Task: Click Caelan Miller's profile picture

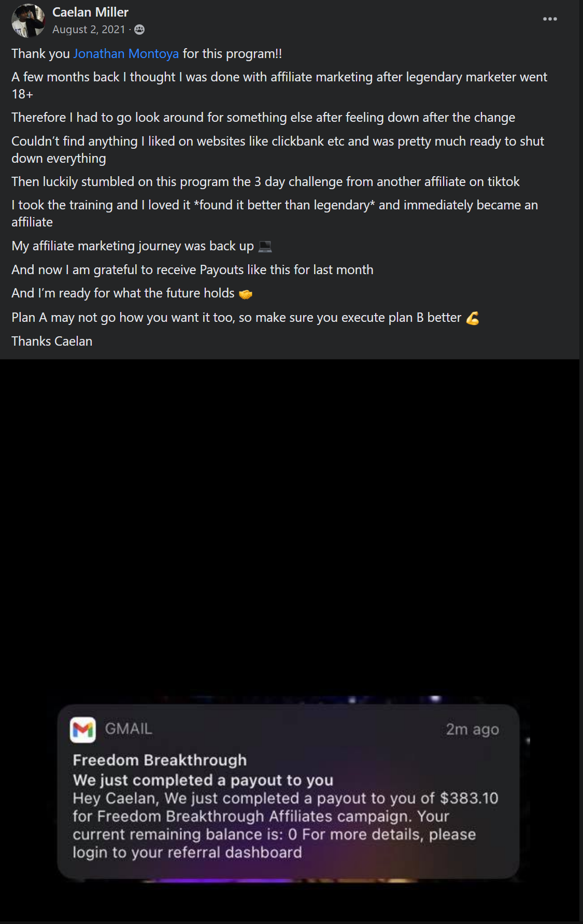Action: [28, 21]
